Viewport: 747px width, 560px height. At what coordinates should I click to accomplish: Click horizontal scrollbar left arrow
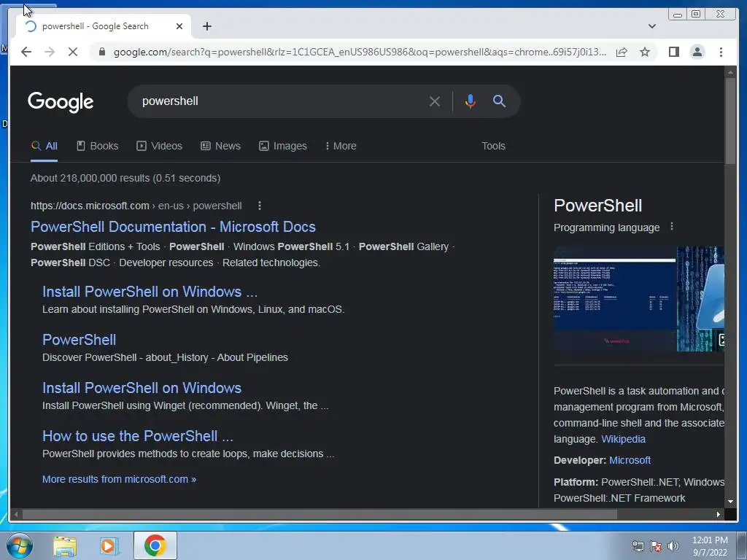[x=16, y=514]
